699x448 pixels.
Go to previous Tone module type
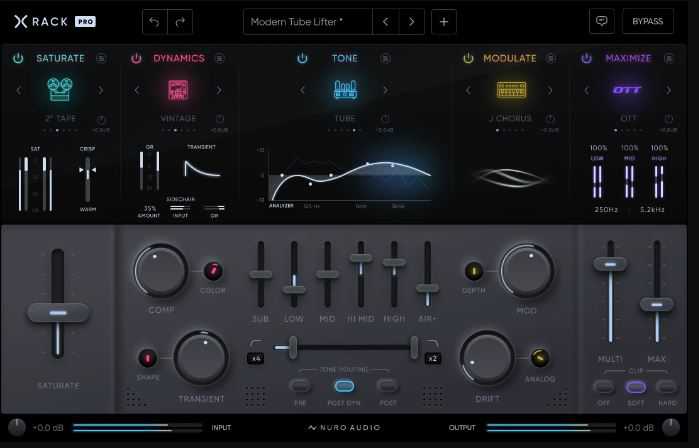(302, 90)
